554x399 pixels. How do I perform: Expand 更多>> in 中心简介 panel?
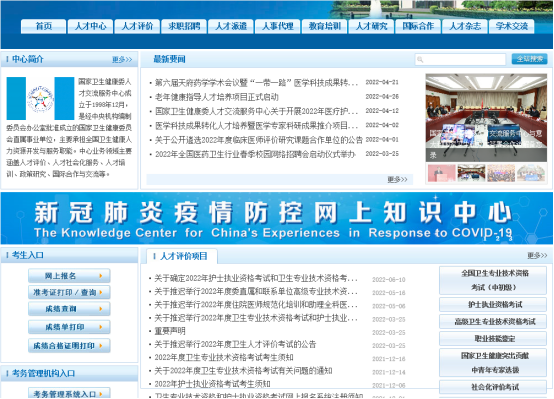122,59
